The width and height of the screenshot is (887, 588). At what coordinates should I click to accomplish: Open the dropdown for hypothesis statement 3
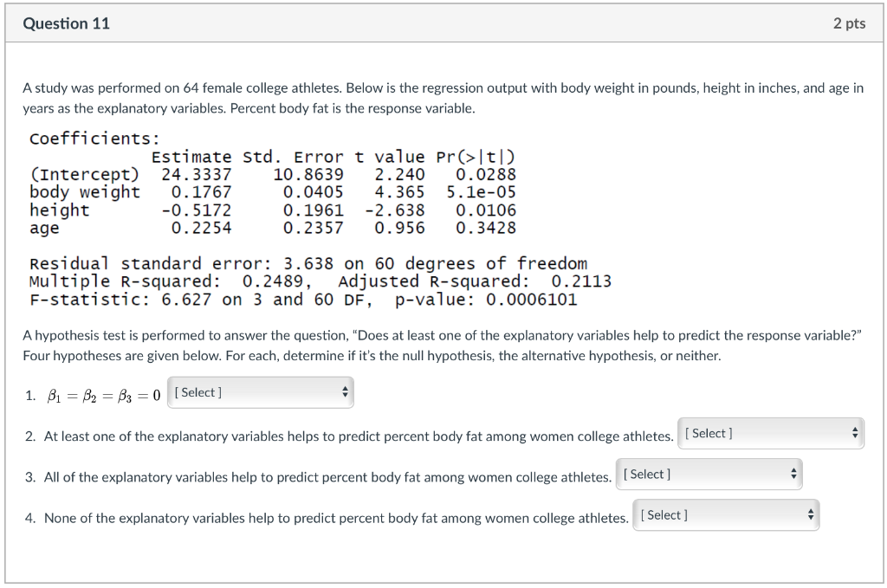tap(707, 474)
